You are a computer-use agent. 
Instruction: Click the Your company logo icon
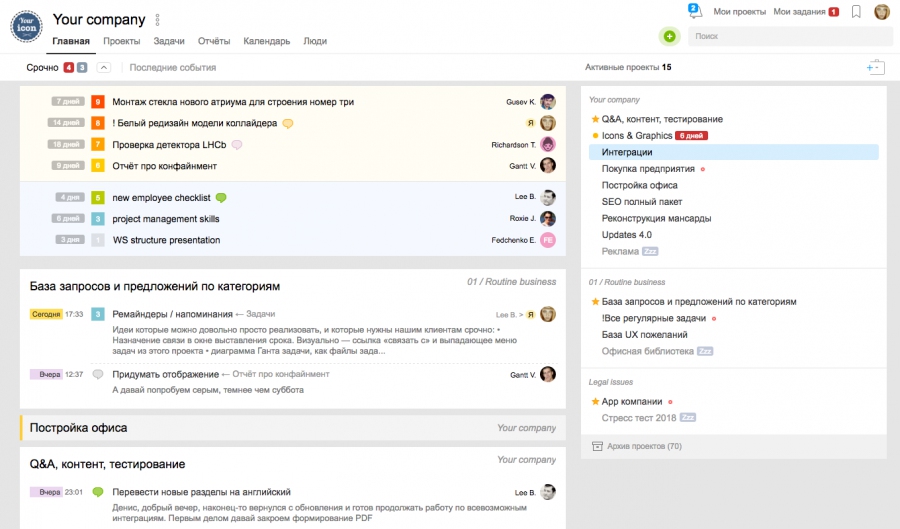[26, 26]
